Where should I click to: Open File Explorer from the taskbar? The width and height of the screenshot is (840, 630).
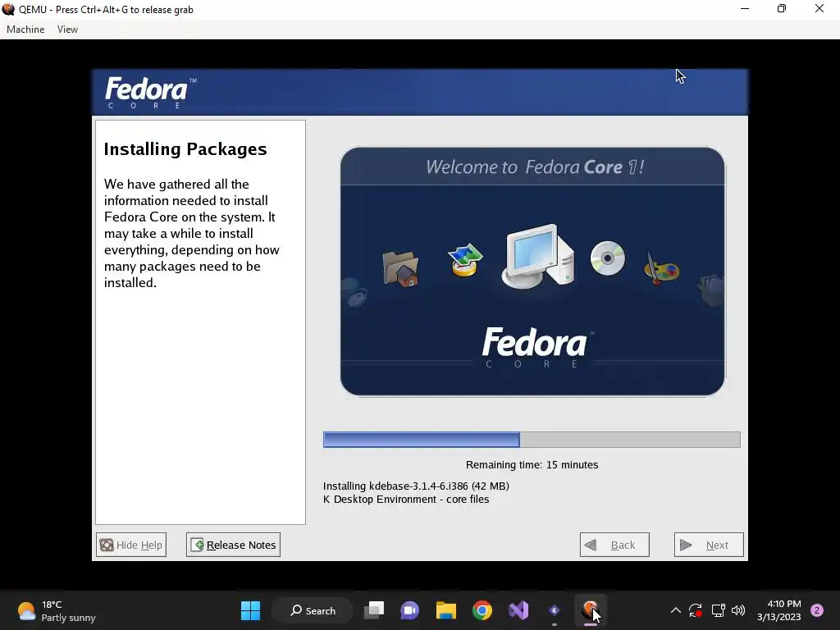445,610
